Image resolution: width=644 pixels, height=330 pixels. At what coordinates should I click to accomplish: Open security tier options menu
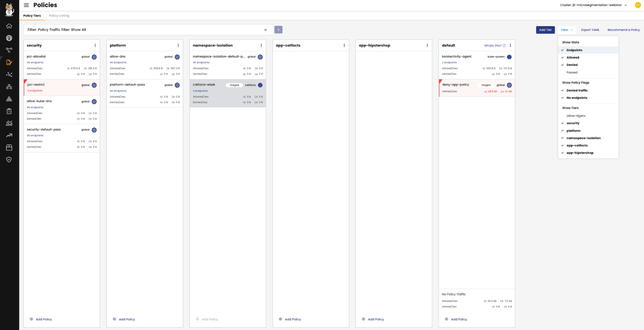tap(95, 45)
